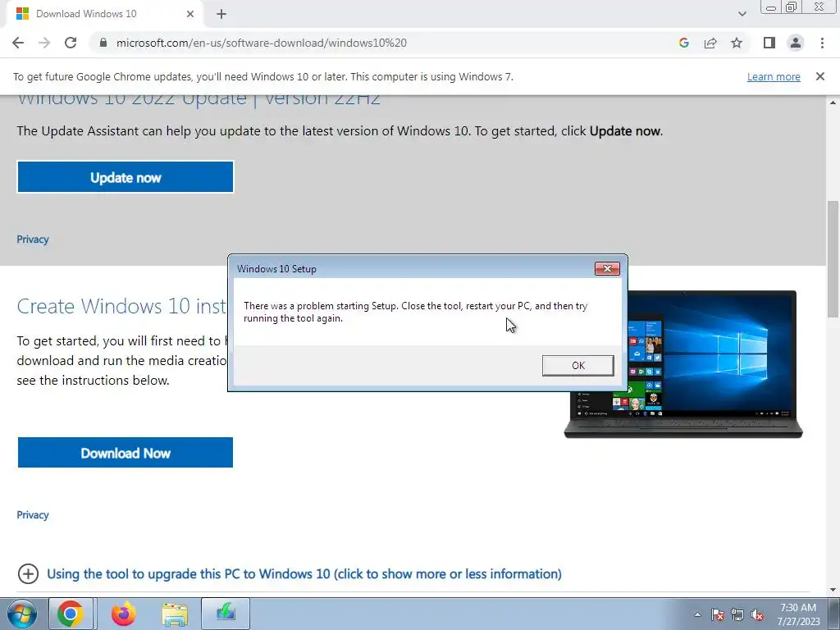Click the scrollbar down arrow
Viewport: 840px width, 630px height.
tap(833, 590)
